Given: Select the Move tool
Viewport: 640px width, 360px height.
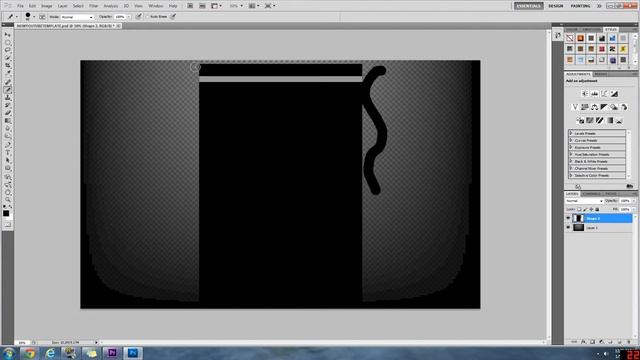Looking at the screenshot, I should pyautogui.click(x=7, y=34).
